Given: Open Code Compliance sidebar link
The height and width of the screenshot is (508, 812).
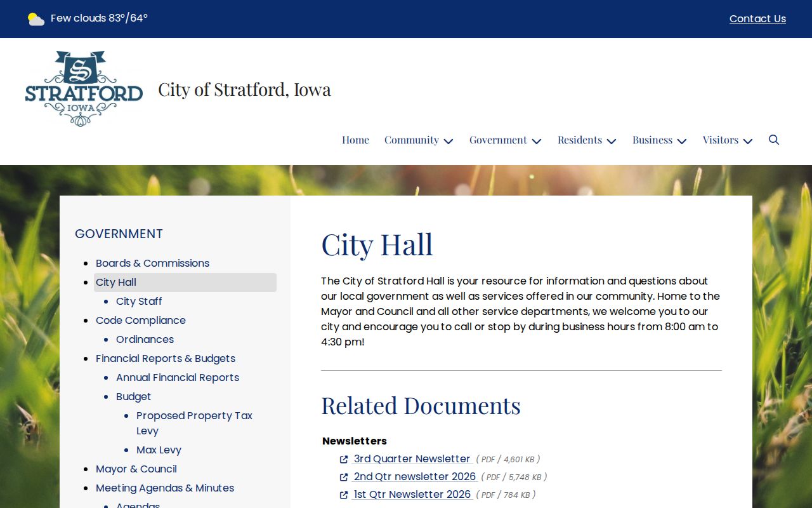Looking at the screenshot, I should point(141,320).
